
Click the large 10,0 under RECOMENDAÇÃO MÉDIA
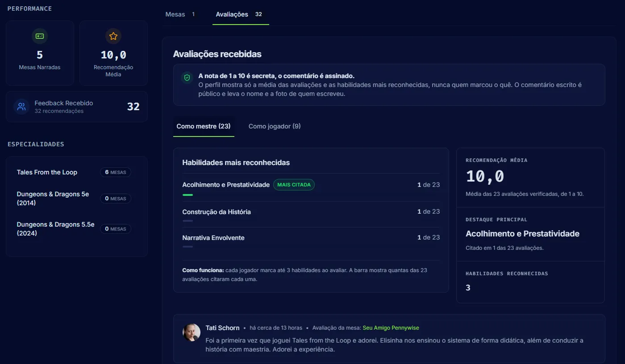485,177
